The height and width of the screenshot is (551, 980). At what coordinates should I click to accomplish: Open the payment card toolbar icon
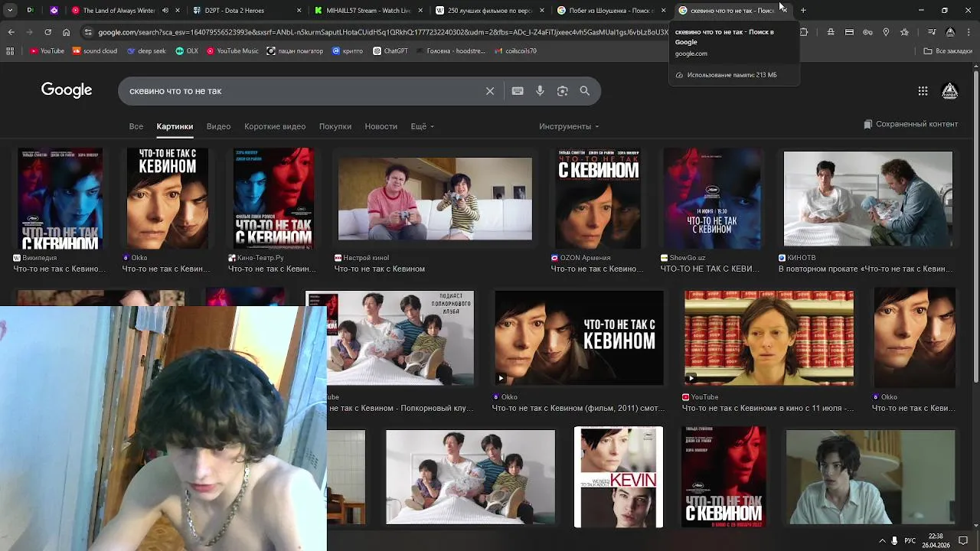[x=849, y=32]
